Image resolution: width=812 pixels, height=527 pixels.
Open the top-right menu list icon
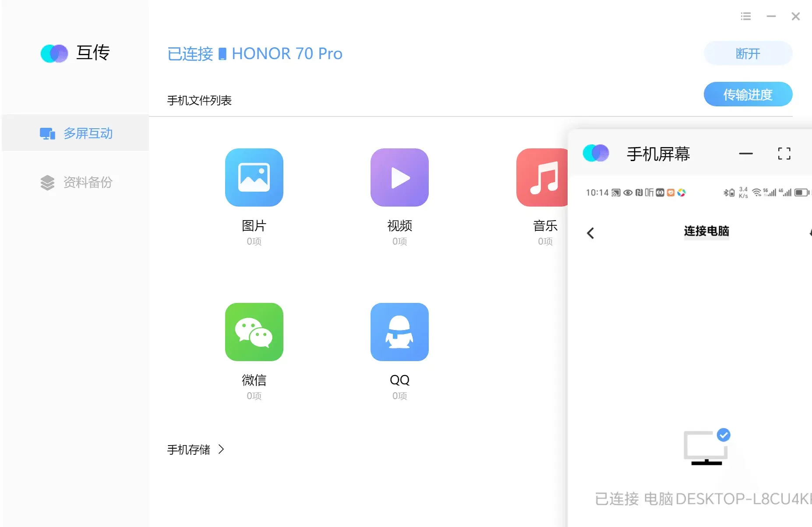(x=746, y=16)
